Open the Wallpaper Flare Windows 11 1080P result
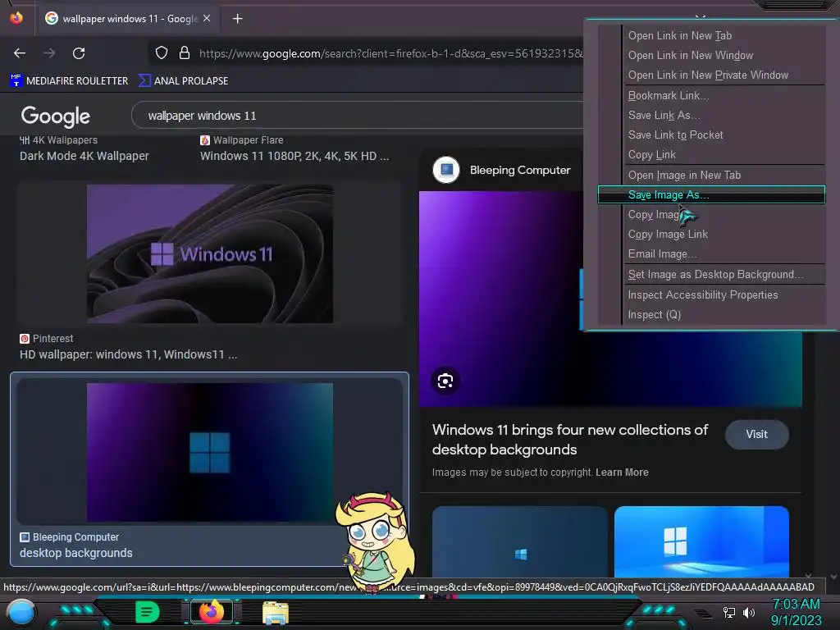Image resolution: width=840 pixels, height=630 pixels. coord(294,156)
